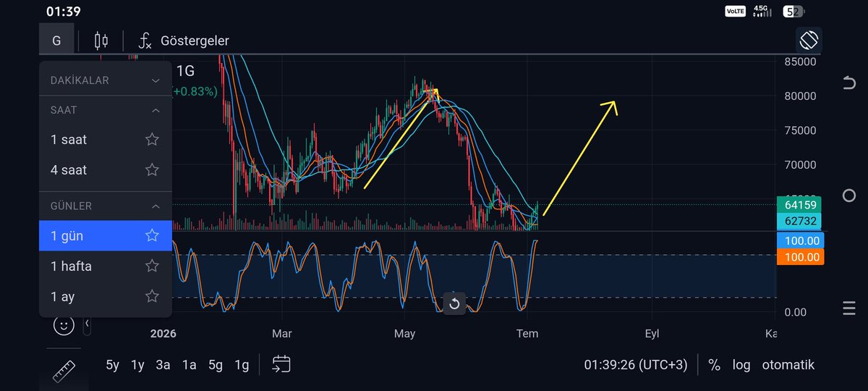
Task: Tap the 62732 moving average label
Action: pyautogui.click(x=799, y=221)
